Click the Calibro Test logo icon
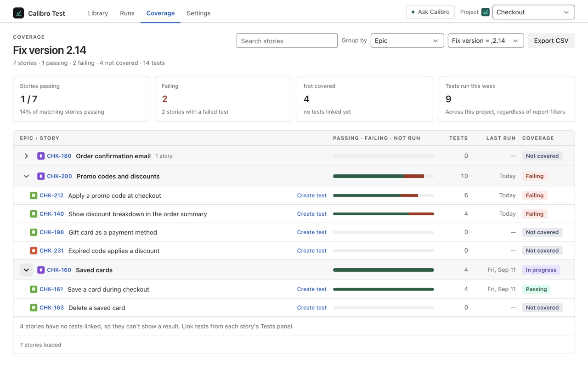588x368 pixels. (18, 13)
